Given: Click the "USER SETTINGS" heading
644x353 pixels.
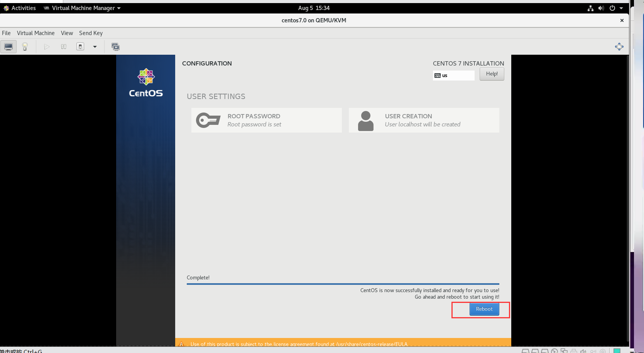Looking at the screenshot, I should coord(216,97).
